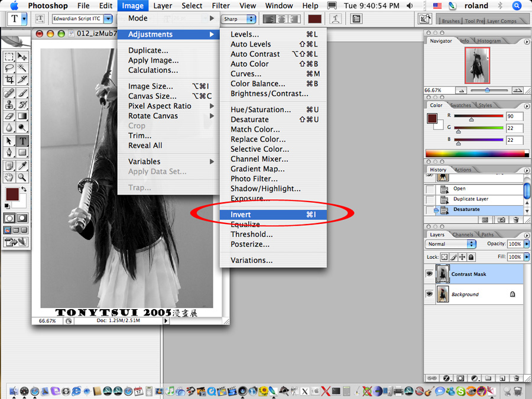The height and width of the screenshot is (399, 532).
Task: Toggle visibility of the Background layer
Action: [x=429, y=294]
